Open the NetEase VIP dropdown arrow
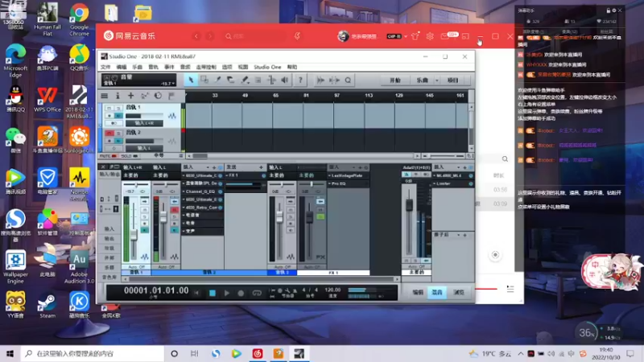 pyautogui.click(x=406, y=36)
